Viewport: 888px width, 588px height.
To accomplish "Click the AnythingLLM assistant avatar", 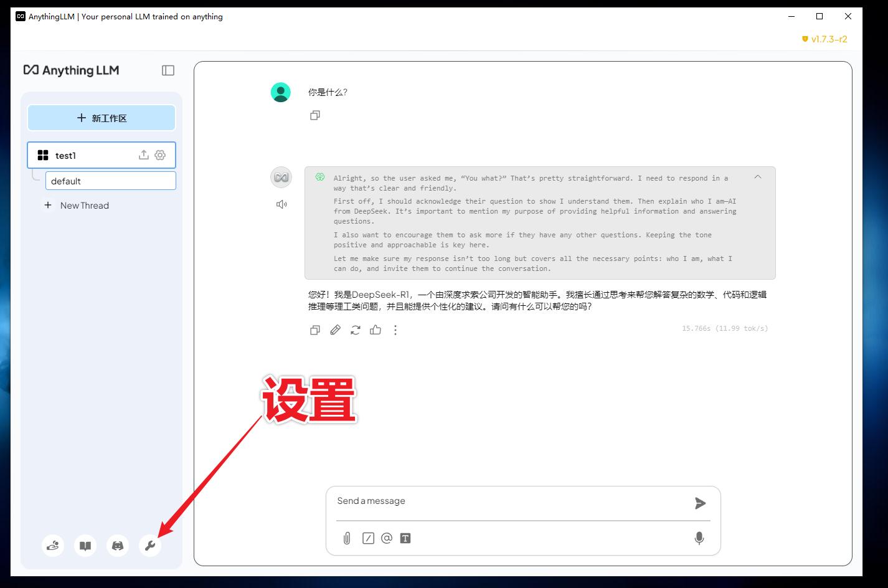I will point(281,178).
